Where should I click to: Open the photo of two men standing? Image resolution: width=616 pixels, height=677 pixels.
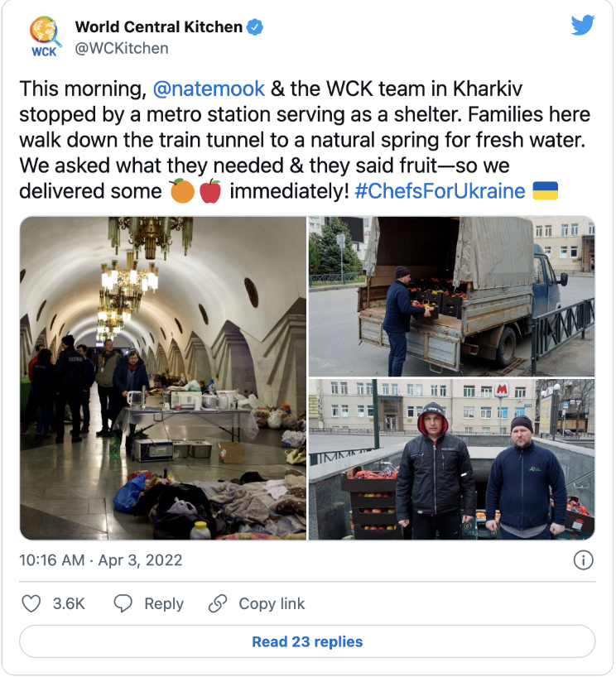[451, 460]
